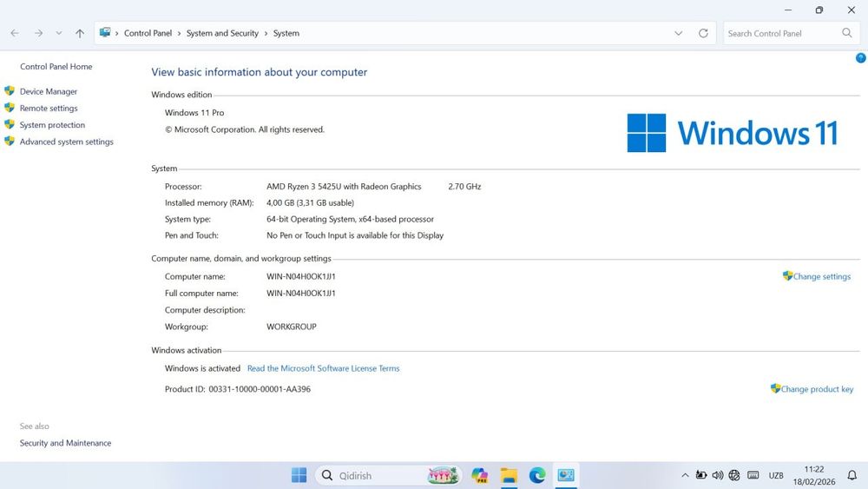The height and width of the screenshot is (489, 868).
Task: Open Security and Maintenance link
Action: coord(65,443)
